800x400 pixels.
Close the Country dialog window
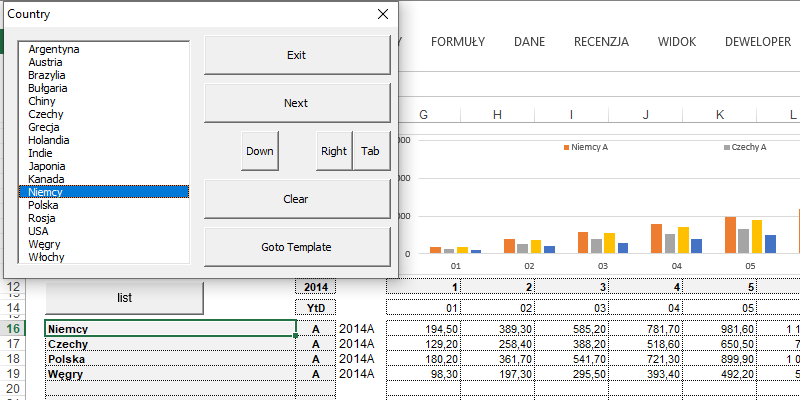(382, 14)
